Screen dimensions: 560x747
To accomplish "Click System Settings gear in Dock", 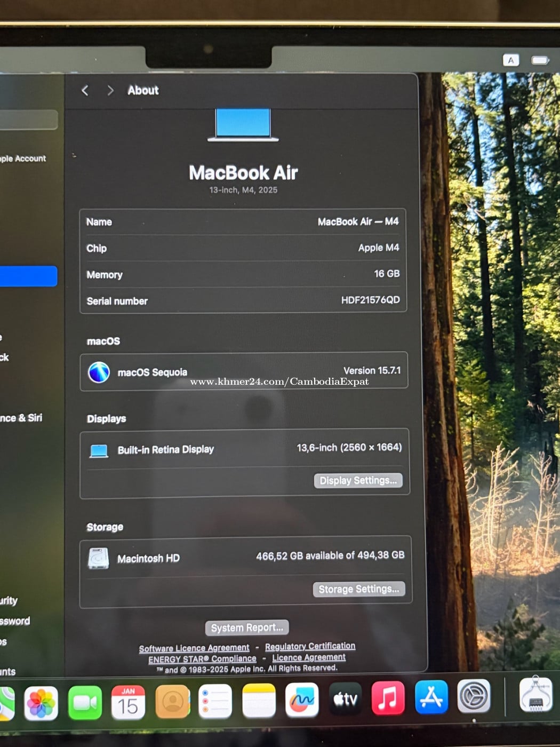I will point(474,696).
